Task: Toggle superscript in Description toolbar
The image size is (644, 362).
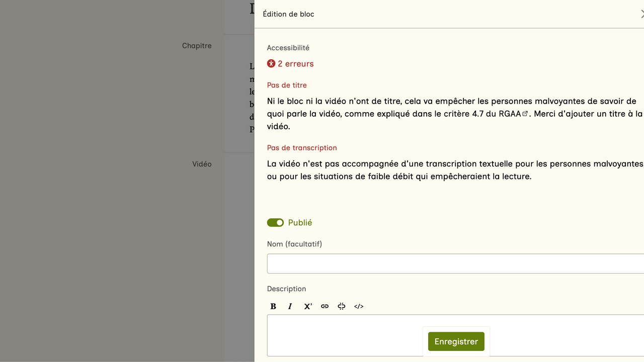Action: [307, 306]
